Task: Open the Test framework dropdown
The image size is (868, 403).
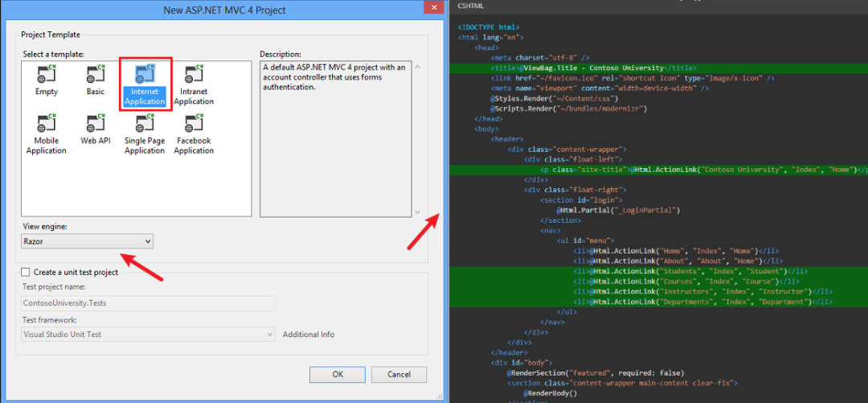Action: tap(148, 335)
